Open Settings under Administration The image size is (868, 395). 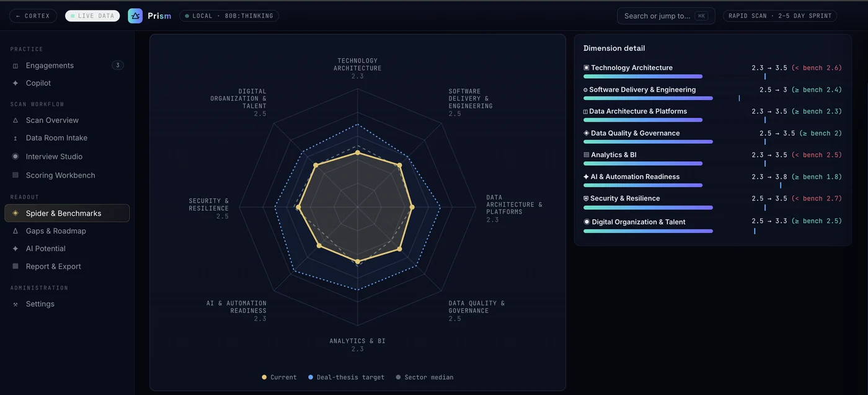(67, 304)
